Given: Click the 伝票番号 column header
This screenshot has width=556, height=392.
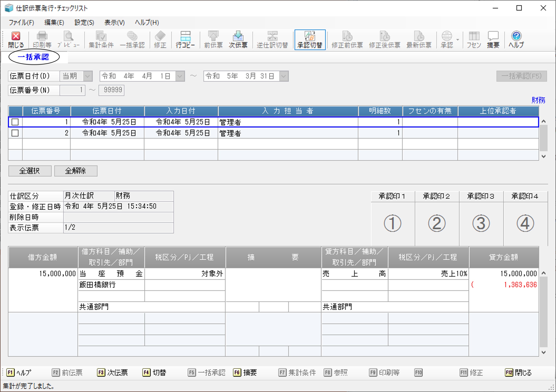Looking at the screenshot, I should tap(46, 111).
